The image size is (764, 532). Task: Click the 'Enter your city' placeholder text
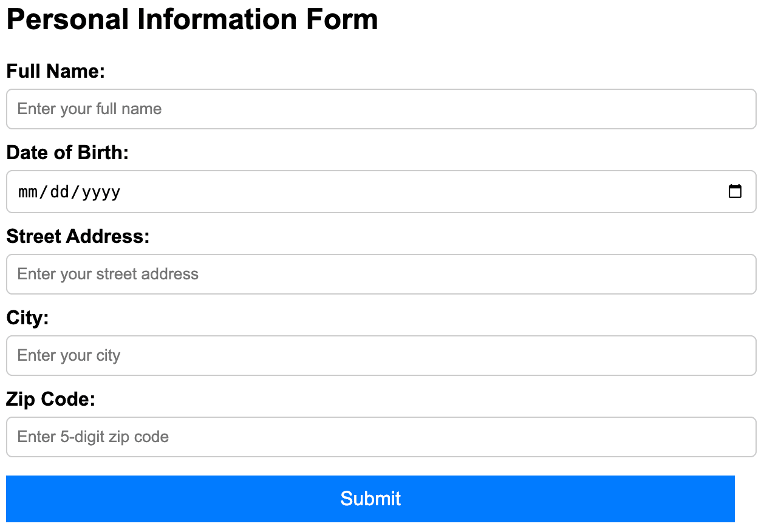pos(69,356)
